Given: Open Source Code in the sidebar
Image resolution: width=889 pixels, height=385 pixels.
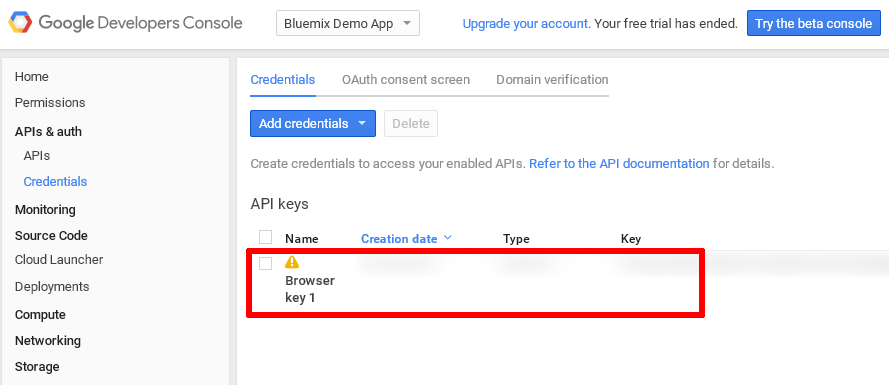Looking at the screenshot, I should point(51,235).
